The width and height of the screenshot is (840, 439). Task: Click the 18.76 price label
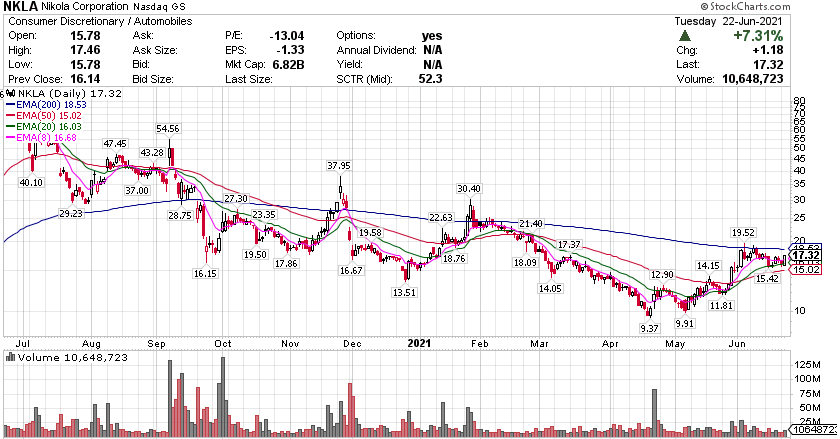(x=454, y=258)
